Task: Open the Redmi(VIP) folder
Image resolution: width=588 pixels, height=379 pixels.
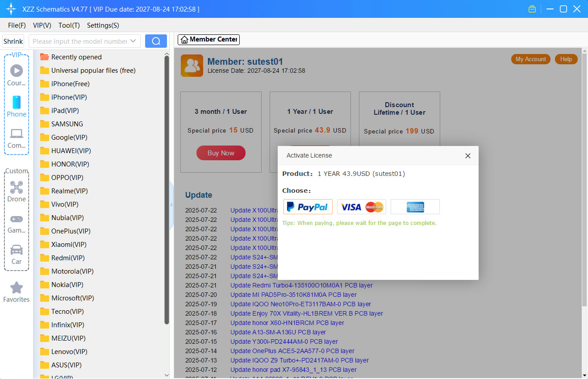Action: [x=62, y=258]
